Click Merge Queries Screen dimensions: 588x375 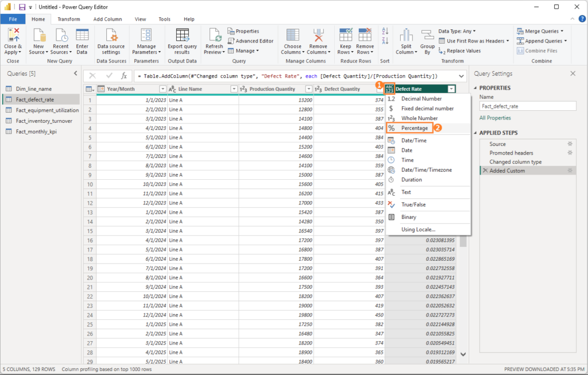click(540, 31)
